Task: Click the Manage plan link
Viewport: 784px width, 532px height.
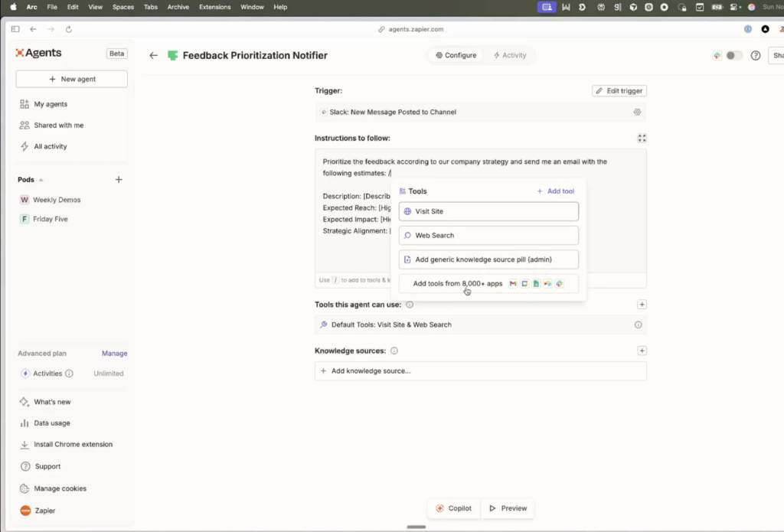Action: pos(114,354)
